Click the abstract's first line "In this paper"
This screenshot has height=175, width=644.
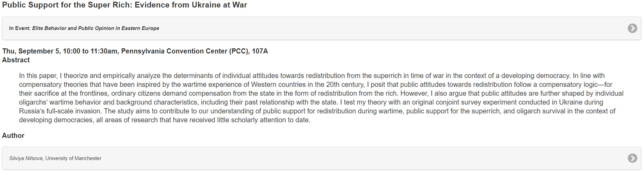pyautogui.click(x=38, y=76)
